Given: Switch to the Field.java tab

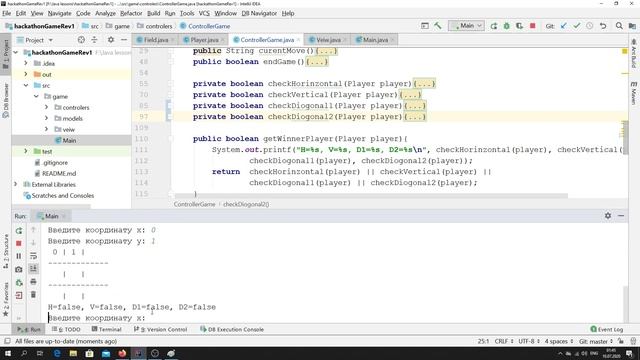Looking at the screenshot, I should click(x=156, y=40).
